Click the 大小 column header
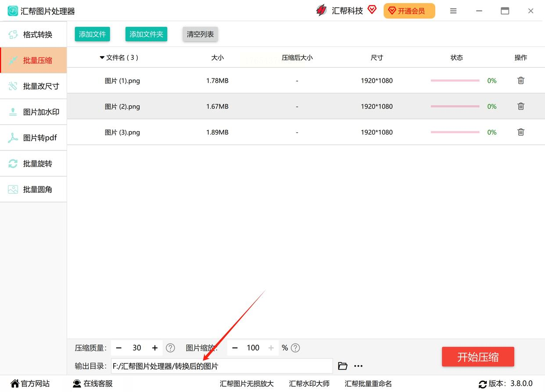The image size is (545, 392). coord(217,57)
